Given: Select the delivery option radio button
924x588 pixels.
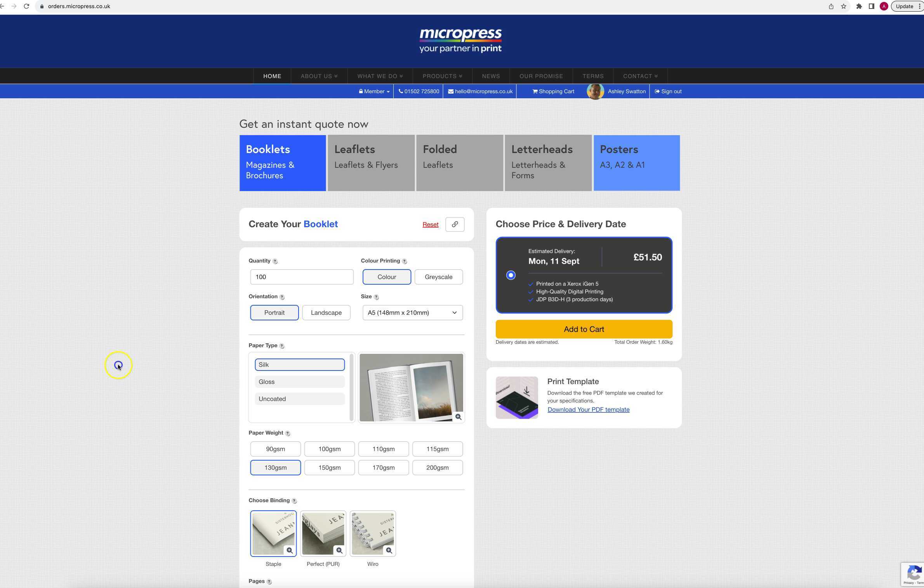Looking at the screenshot, I should 511,275.
